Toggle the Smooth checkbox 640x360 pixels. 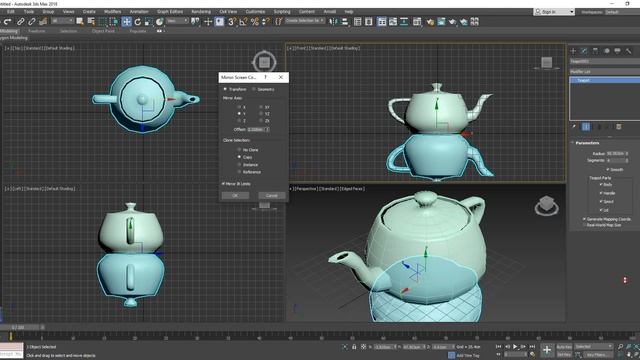click(607, 169)
